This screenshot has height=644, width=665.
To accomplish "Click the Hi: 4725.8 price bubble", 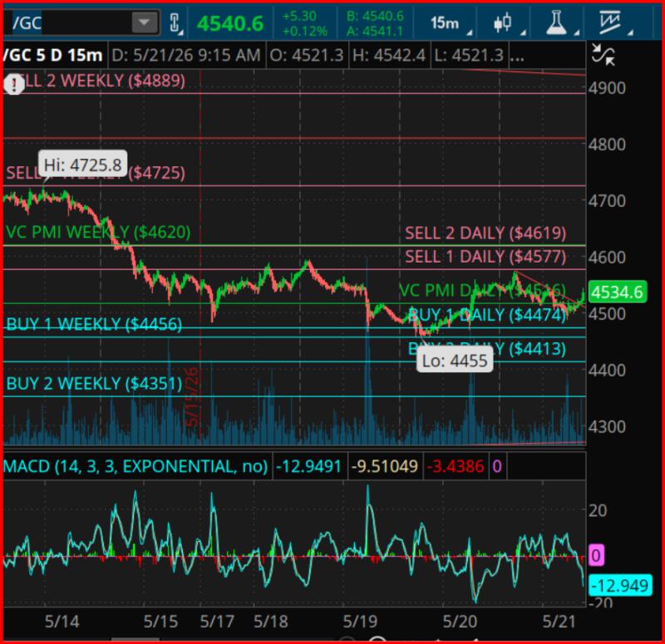I will pos(82,165).
